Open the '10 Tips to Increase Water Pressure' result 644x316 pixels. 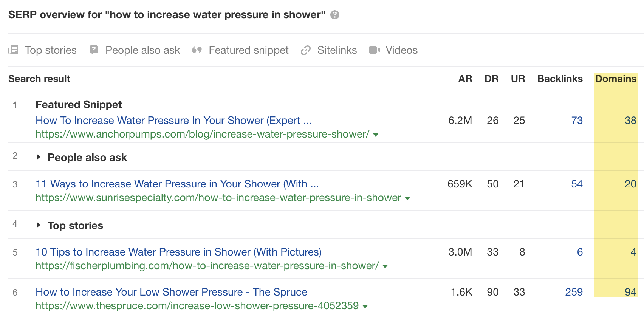tap(178, 252)
